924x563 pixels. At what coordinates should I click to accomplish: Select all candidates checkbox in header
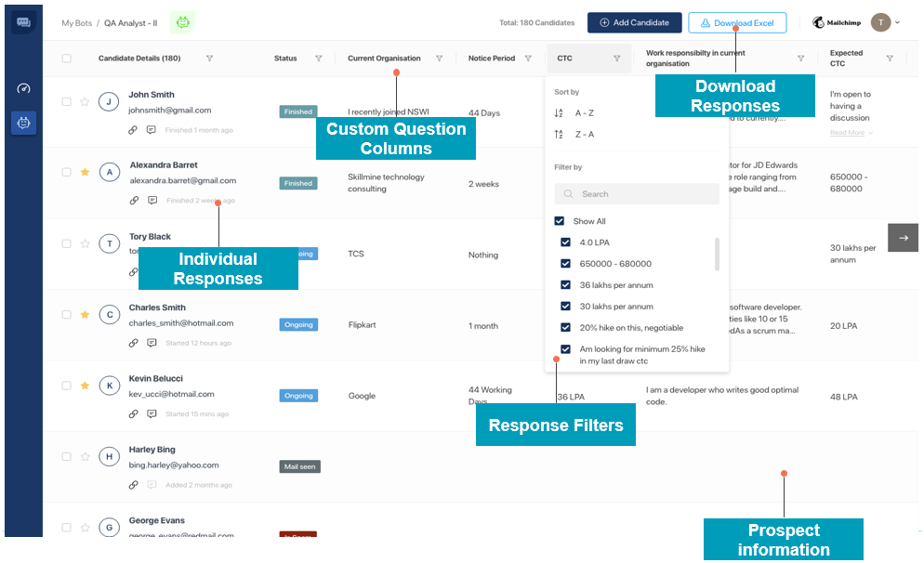(67, 59)
